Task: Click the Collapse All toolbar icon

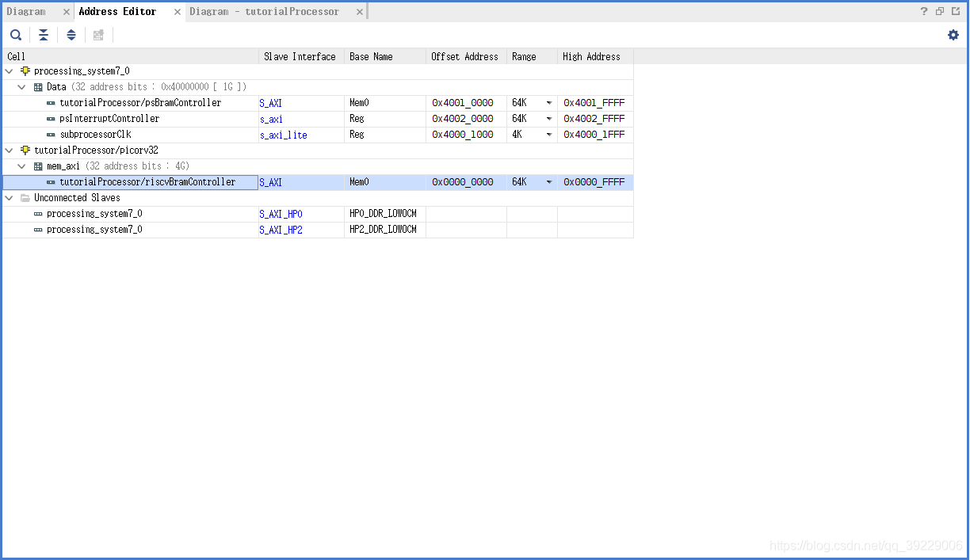Action: click(x=44, y=35)
